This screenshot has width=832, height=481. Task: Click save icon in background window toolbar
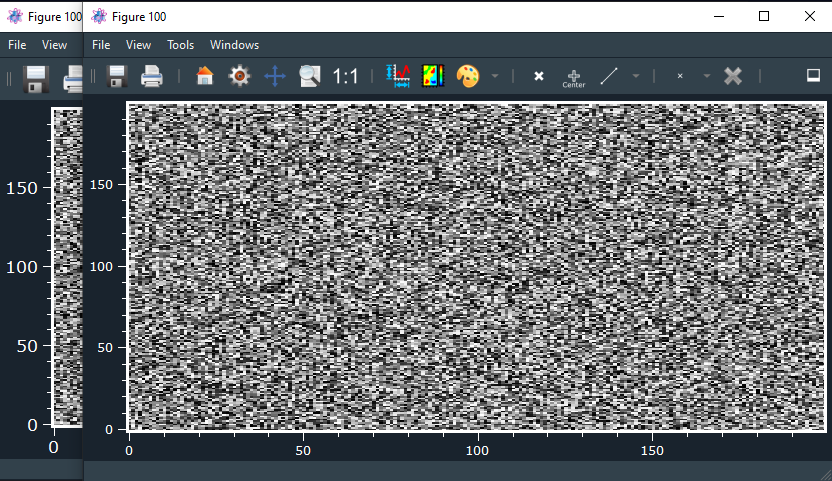pyautogui.click(x=36, y=80)
